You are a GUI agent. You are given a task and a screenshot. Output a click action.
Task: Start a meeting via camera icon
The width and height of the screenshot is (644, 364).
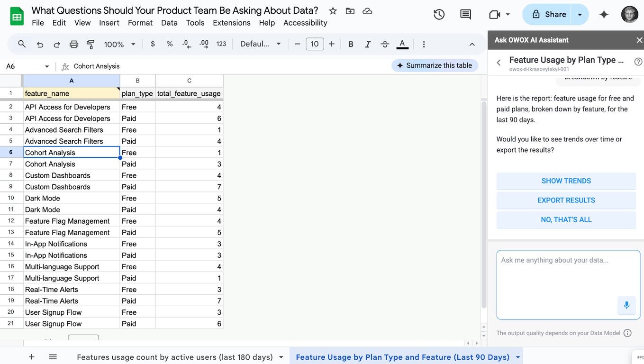tap(495, 15)
